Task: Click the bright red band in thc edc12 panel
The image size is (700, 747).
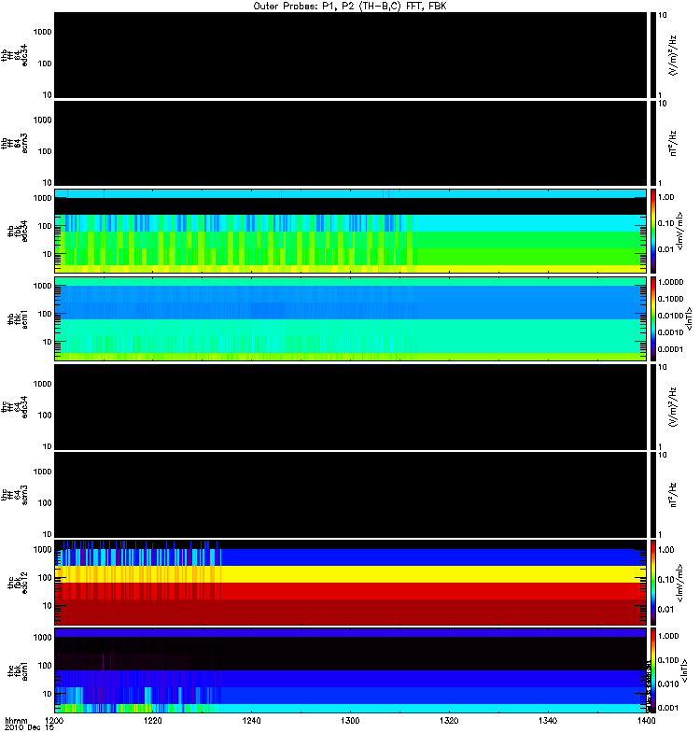Action: tap(350, 591)
